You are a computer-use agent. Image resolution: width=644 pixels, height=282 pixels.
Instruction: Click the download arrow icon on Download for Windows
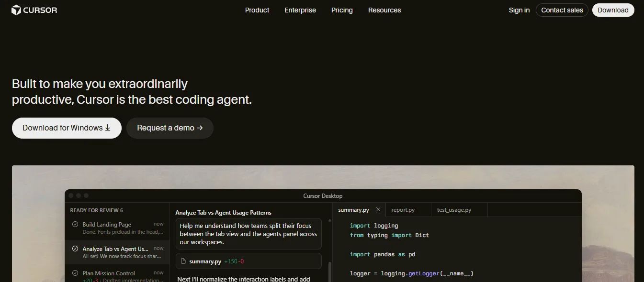[108, 128]
